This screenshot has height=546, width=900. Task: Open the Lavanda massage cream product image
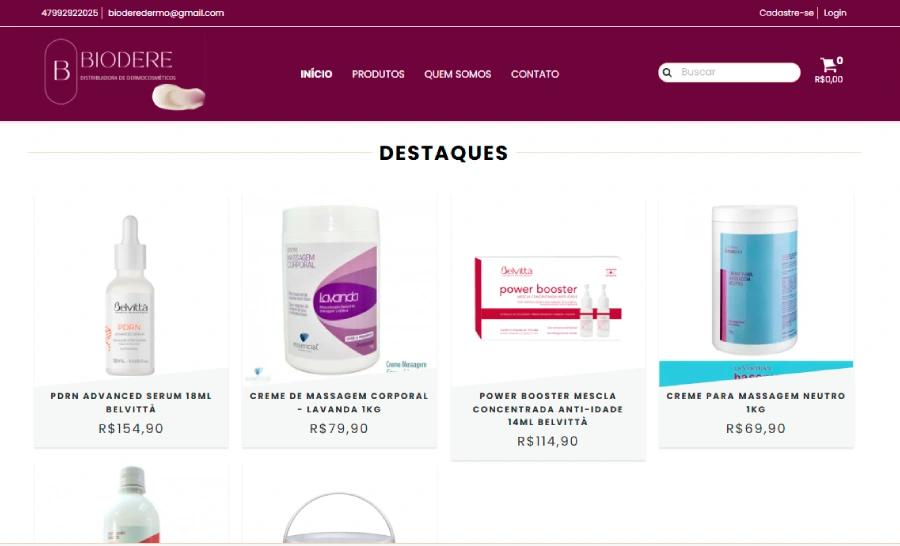339,291
